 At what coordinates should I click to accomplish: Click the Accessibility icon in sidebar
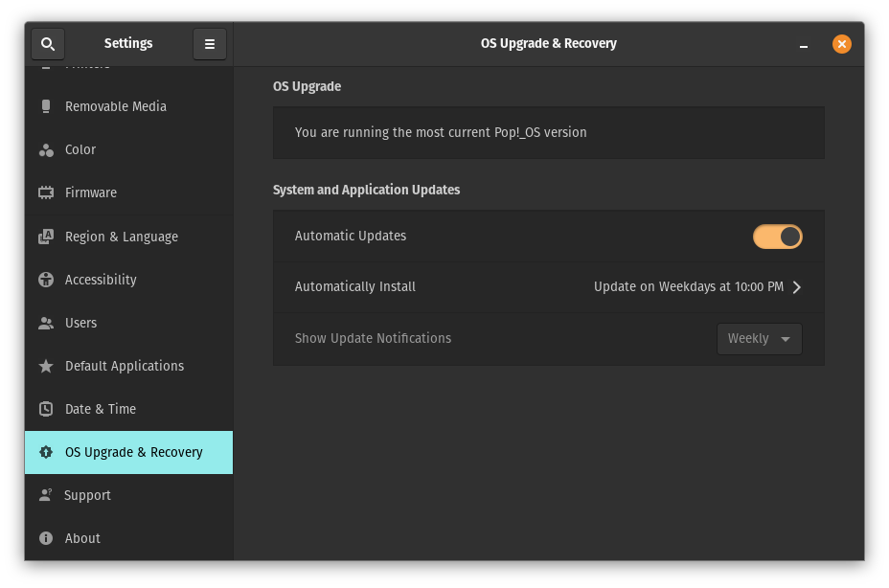click(46, 280)
